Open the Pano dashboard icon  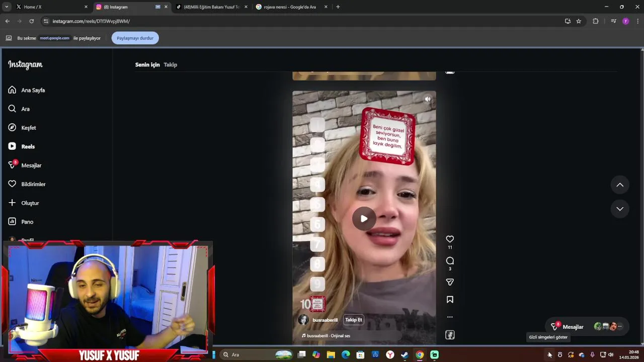click(x=12, y=222)
